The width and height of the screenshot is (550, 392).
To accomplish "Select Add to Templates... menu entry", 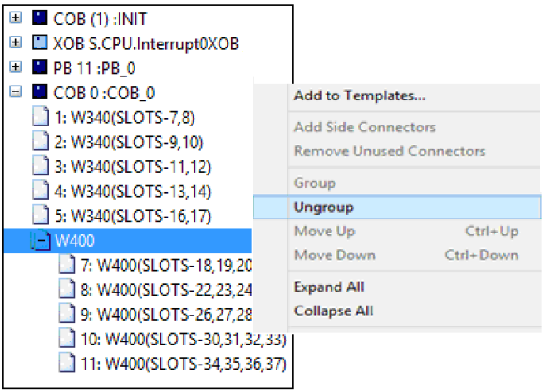I will point(360,96).
